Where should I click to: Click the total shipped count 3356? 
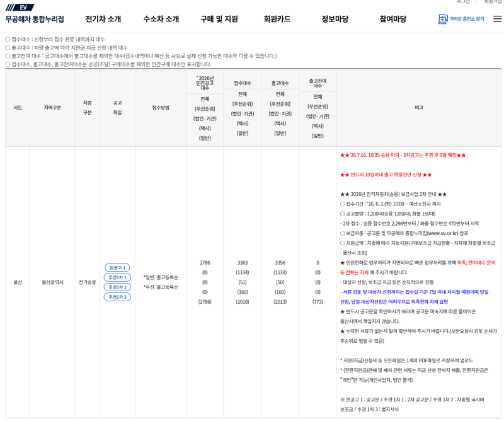pos(280,263)
